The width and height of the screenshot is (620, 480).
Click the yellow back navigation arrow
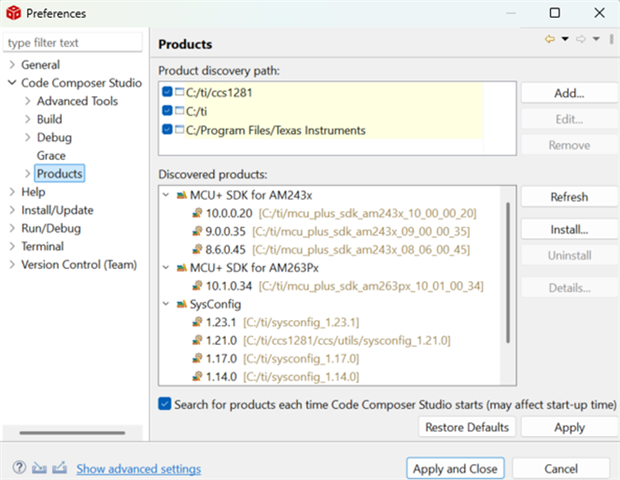pos(550,39)
